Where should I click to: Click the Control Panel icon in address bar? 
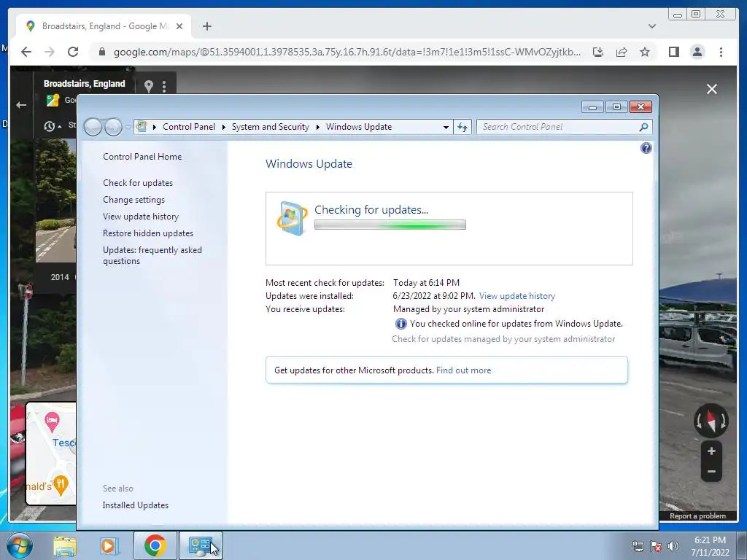point(142,127)
